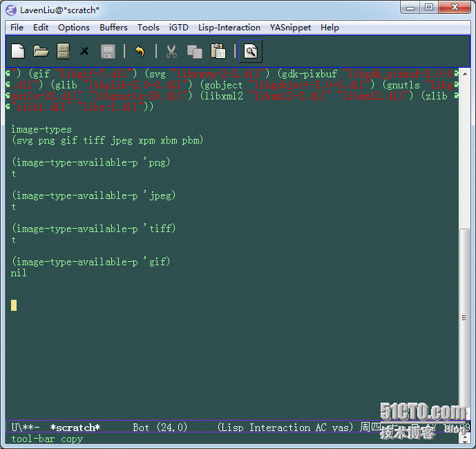Open the Edit menu
Image resolution: width=476 pixels, height=449 pixels.
tap(41, 28)
